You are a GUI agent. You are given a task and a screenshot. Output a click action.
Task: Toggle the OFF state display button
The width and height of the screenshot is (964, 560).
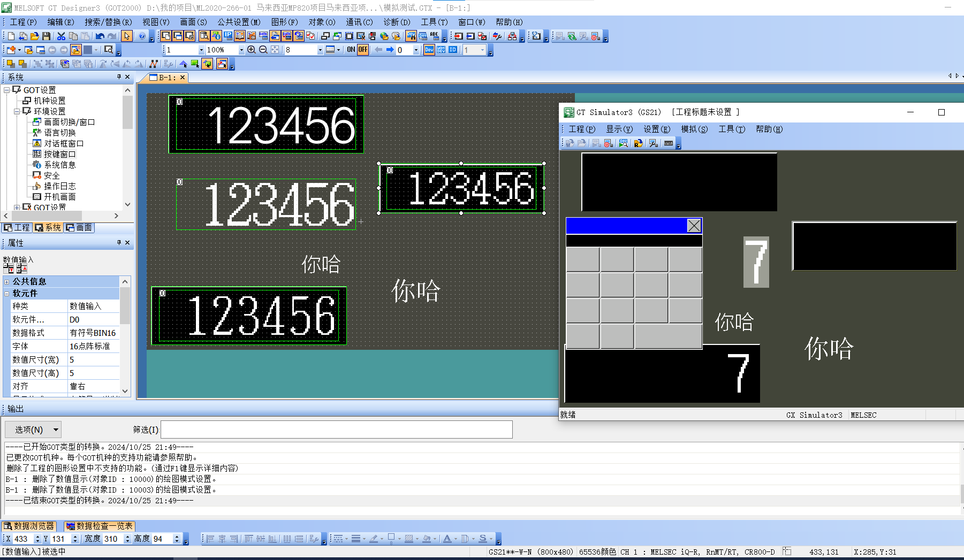tap(363, 50)
